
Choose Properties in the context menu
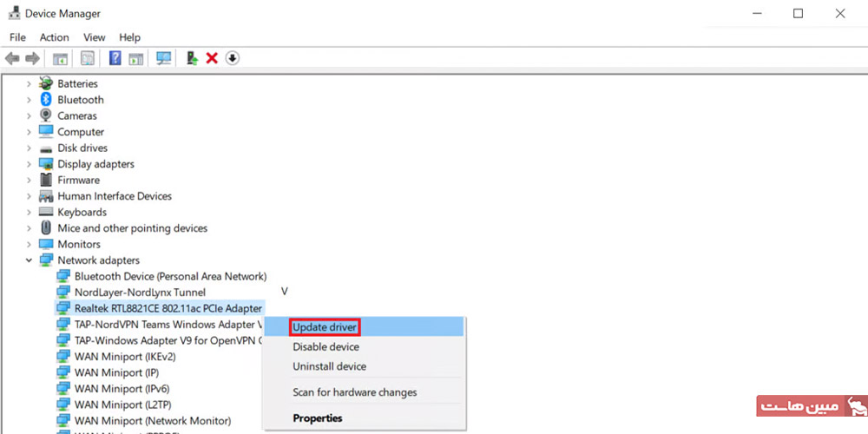point(363,418)
